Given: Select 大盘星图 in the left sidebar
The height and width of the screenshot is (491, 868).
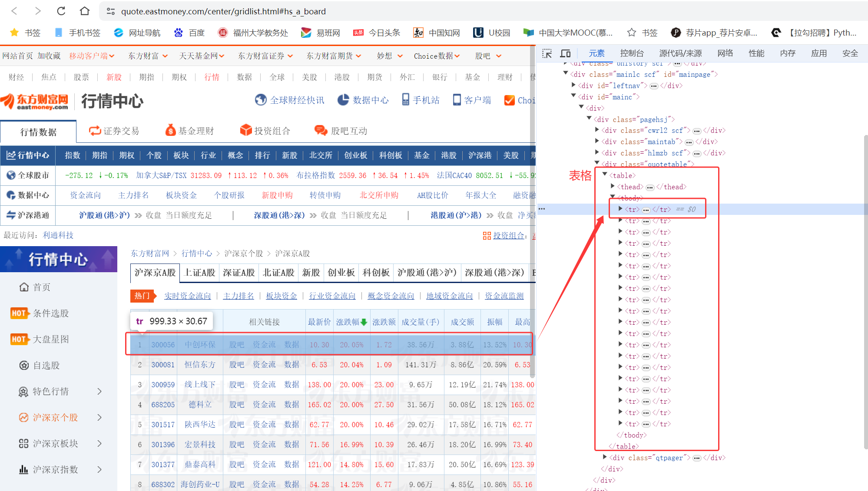Looking at the screenshot, I should coord(50,339).
